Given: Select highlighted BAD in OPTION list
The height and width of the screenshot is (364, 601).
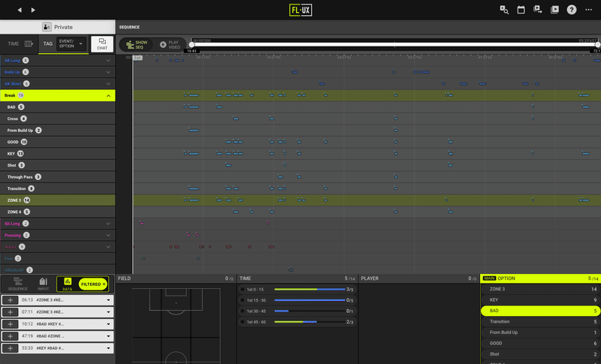Looking at the screenshot, I should click(x=541, y=311).
